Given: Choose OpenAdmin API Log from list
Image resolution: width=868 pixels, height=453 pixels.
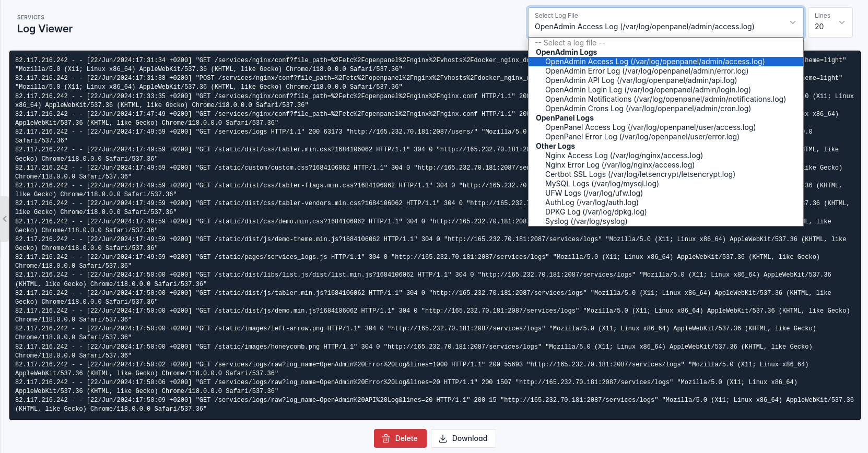Looking at the screenshot, I should [641, 80].
